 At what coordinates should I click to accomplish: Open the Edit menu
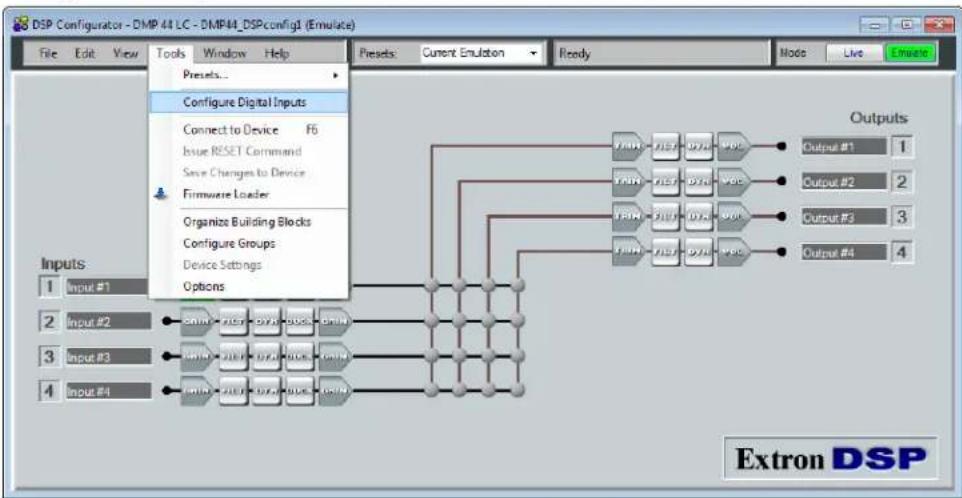[83, 53]
